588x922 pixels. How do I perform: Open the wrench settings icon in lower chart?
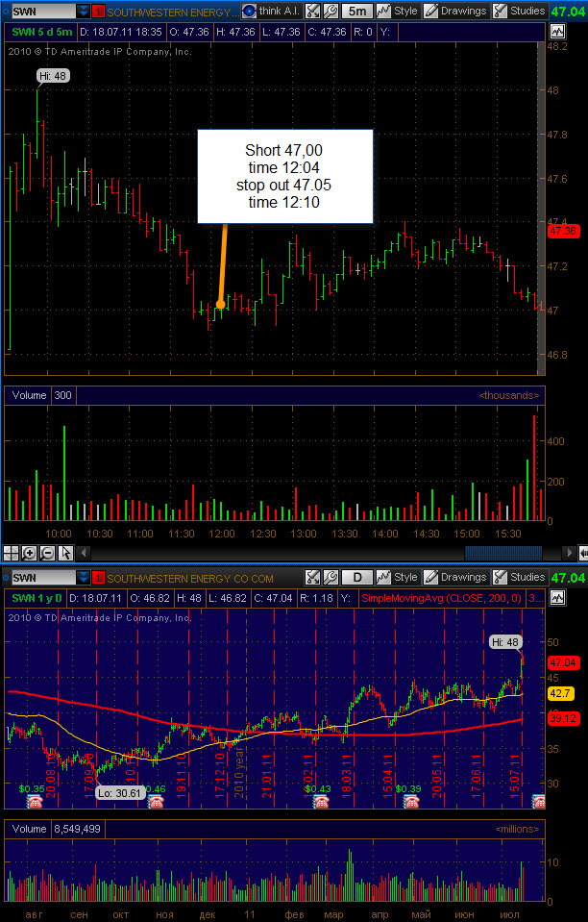[331, 578]
